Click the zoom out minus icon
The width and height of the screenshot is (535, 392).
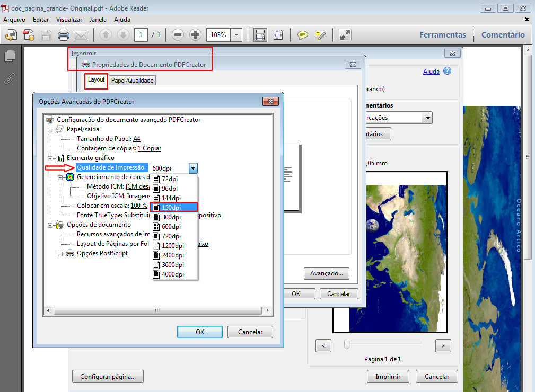[178, 35]
